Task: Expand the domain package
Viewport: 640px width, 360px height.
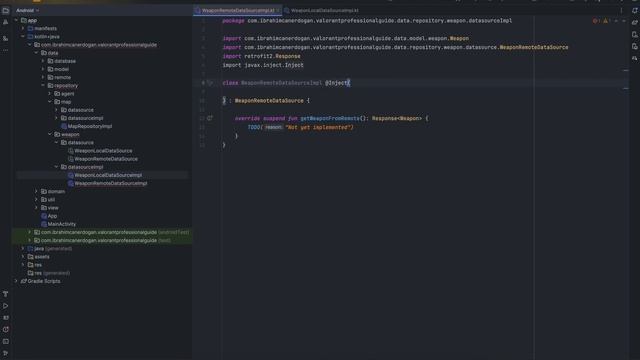Action: [36, 191]
